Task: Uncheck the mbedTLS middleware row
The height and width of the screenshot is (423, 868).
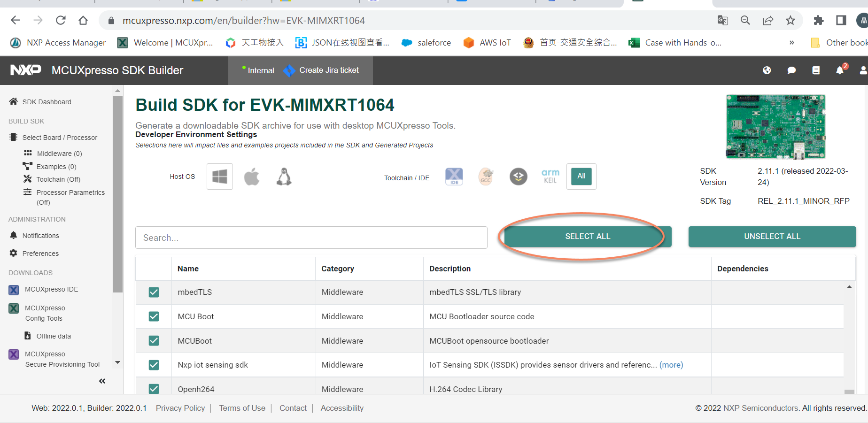Action: [154, 292]
